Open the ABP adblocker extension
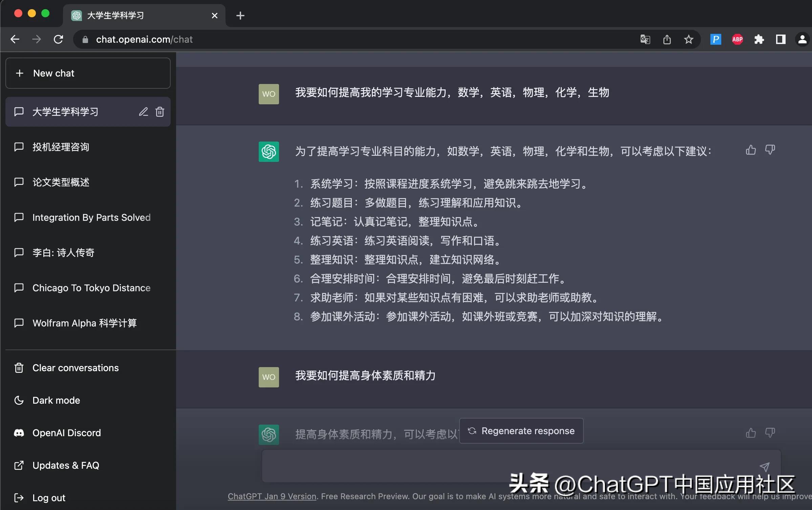 coord(737,39)
